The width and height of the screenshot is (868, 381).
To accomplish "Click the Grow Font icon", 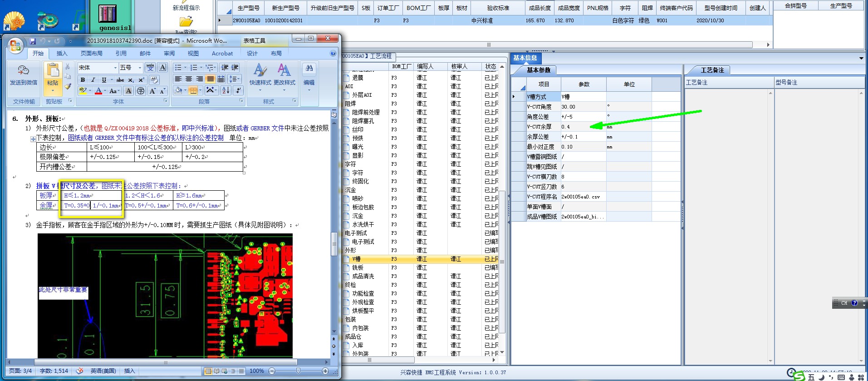I will tap(152, 91).
